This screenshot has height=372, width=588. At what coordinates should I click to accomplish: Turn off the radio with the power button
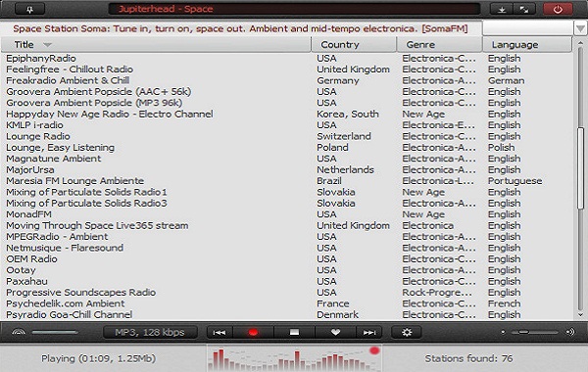[x=558, y=9]
